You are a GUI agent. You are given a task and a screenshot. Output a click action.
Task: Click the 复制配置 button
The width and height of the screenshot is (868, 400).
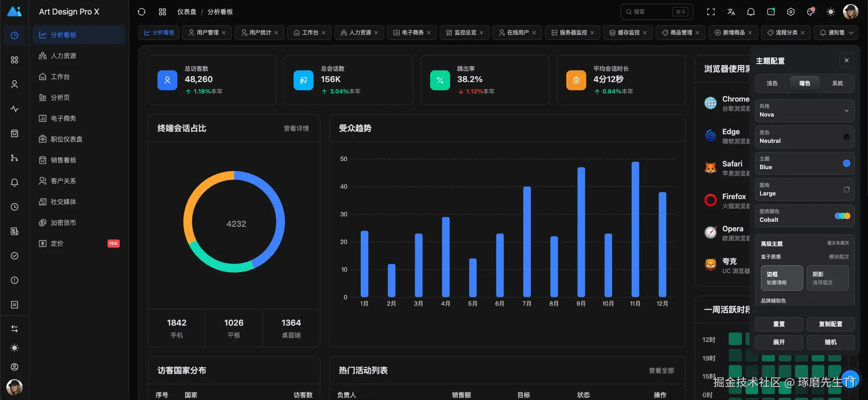(831, 324)
